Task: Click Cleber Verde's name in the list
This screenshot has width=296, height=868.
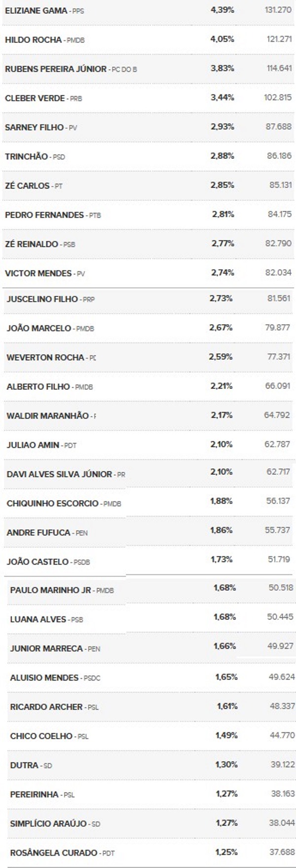Action: (35, 98)
